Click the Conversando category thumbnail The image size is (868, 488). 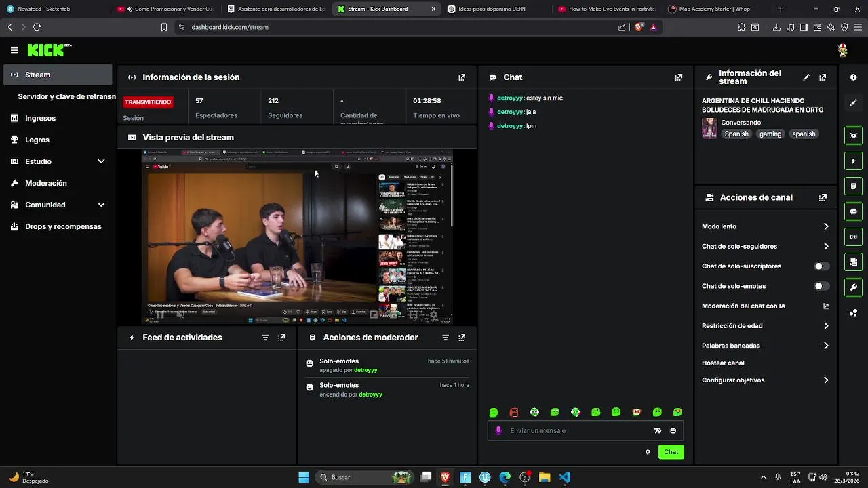point(709,128)
